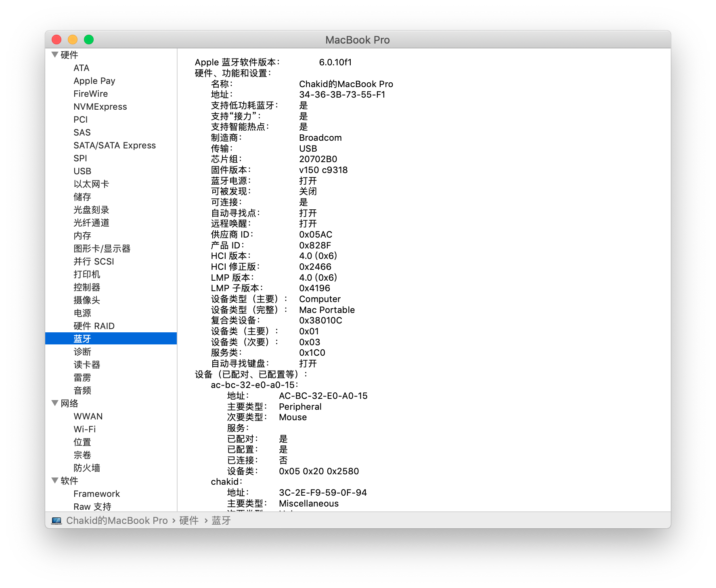Click the computer icon in path bar
The image size is (716, 588).
click(x=57, y=521)
